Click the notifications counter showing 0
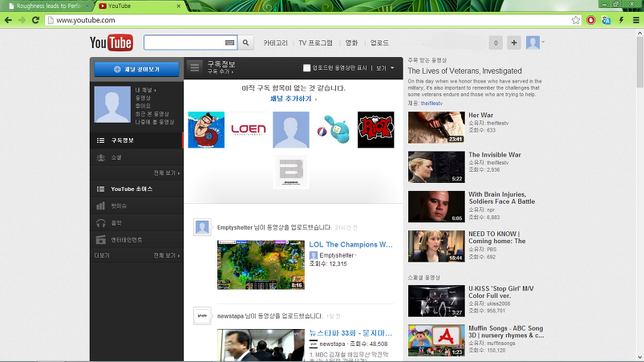This screenshot has height=362, width=644. pos(496,43)
